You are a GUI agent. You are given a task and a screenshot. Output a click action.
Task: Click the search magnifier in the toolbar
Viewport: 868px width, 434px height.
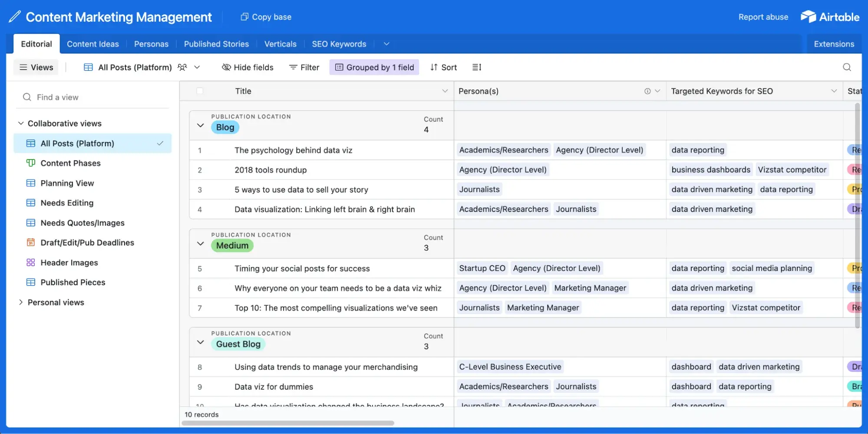pos(847,67)
